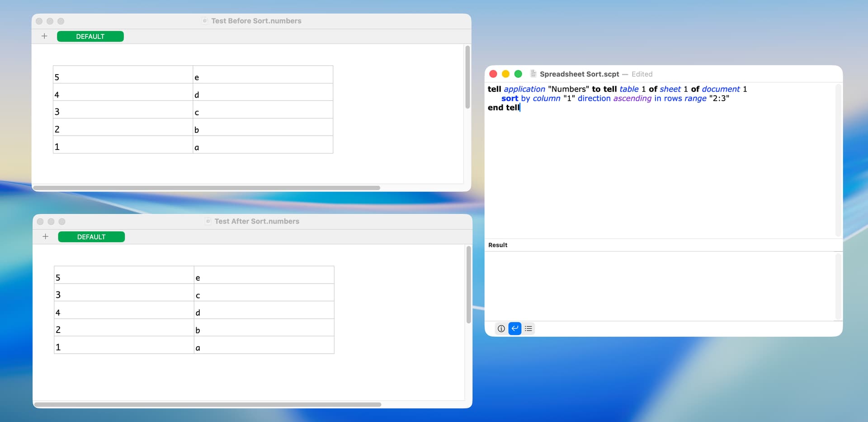Viewport: 868px width, 422px height.
Task: Show the script result view
Action: [515, 328]
